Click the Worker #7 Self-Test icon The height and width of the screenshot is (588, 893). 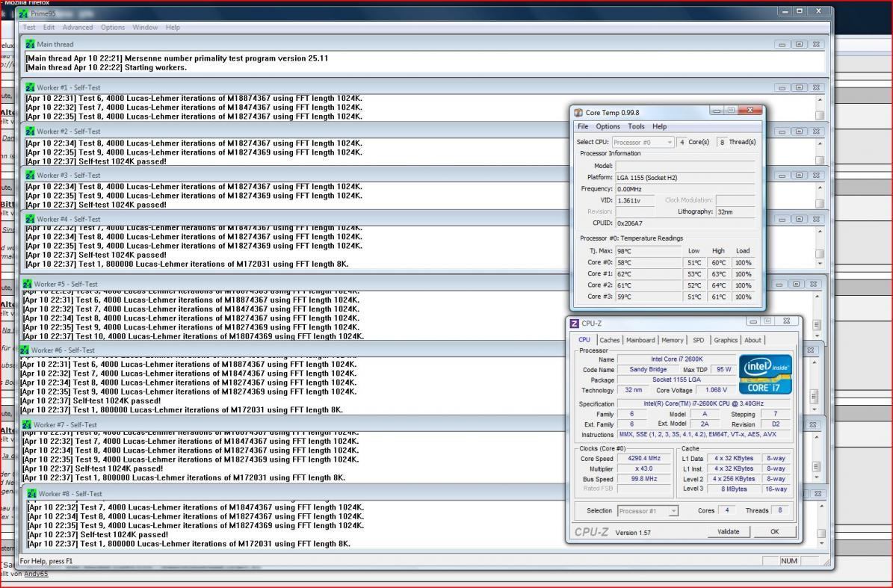click(x=27, y=424)
